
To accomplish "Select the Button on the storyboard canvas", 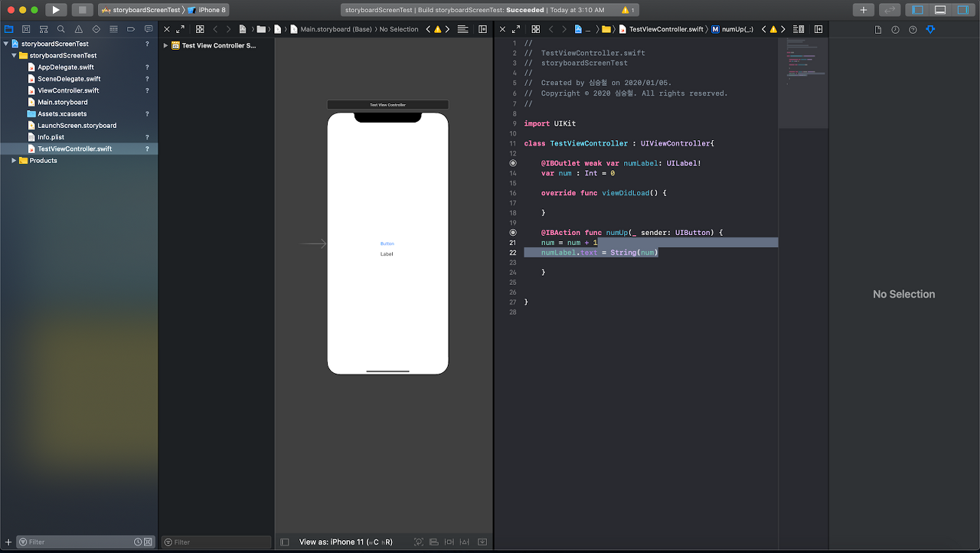I will click(x=387, y=244).
